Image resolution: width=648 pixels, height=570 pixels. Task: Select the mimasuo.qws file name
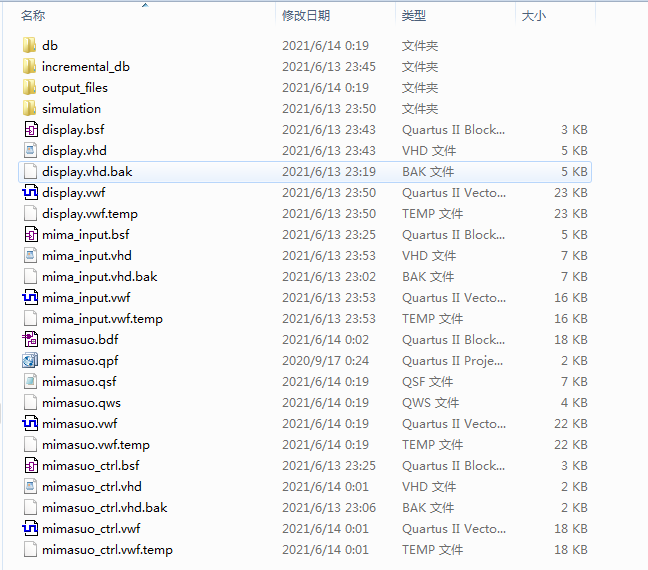tap(81, 403)
